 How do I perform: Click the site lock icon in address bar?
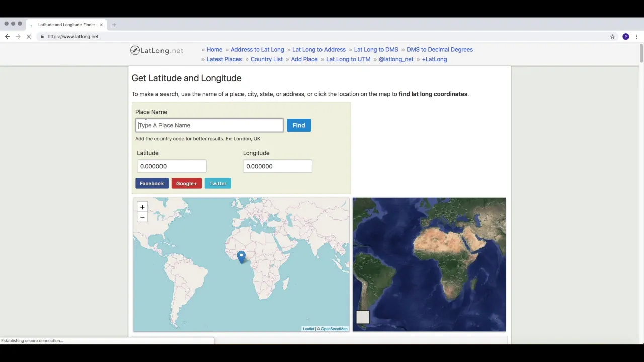[x=42, y=37]
